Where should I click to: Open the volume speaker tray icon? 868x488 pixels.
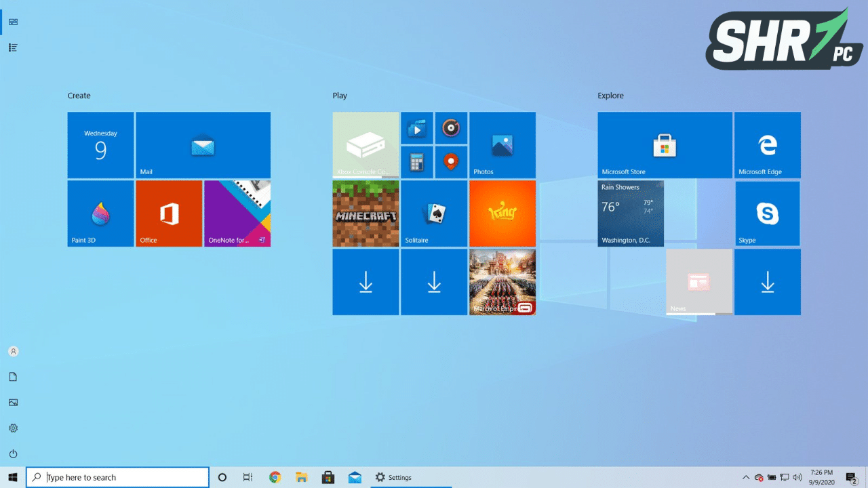tap(797, 477)
